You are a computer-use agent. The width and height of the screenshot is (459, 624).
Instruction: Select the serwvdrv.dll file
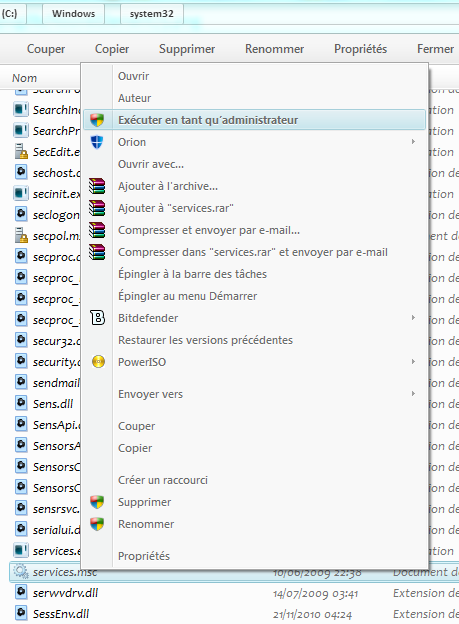(x=65, y=593)
